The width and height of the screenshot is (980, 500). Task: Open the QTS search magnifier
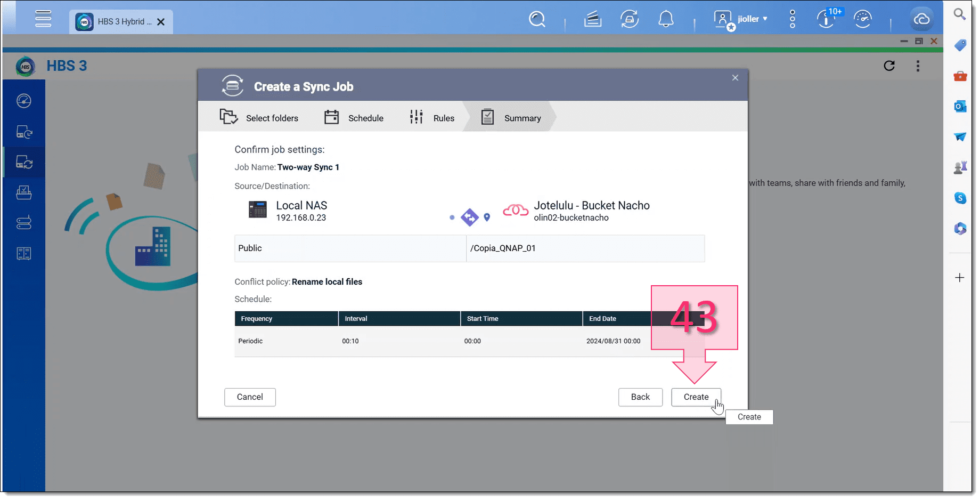537,20
